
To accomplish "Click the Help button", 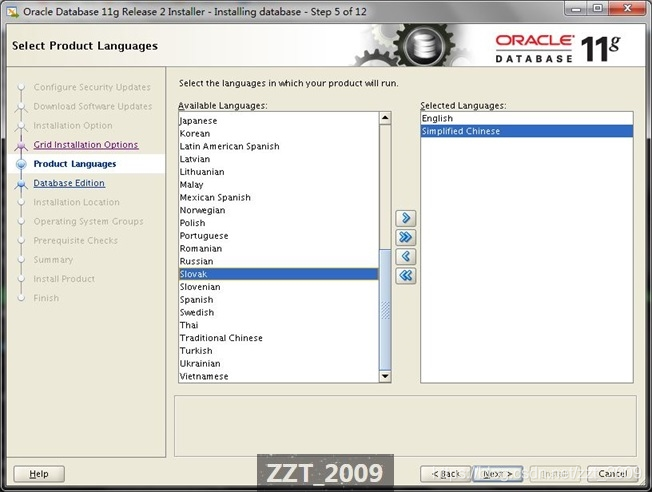I will 39,474.
